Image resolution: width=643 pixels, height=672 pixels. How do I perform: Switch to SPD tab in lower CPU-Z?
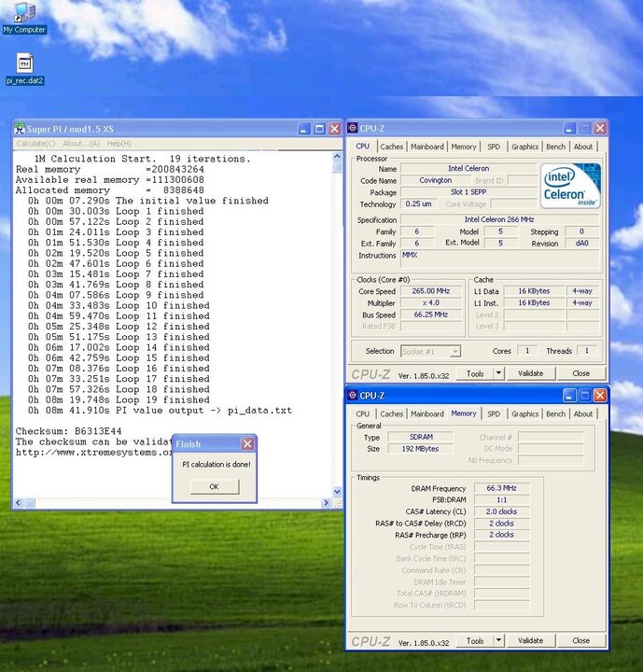[494, 414]
